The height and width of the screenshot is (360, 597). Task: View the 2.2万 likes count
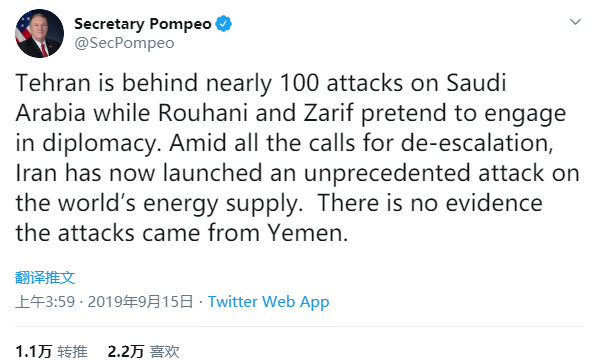pyautogui.click(x=126, y=351)
